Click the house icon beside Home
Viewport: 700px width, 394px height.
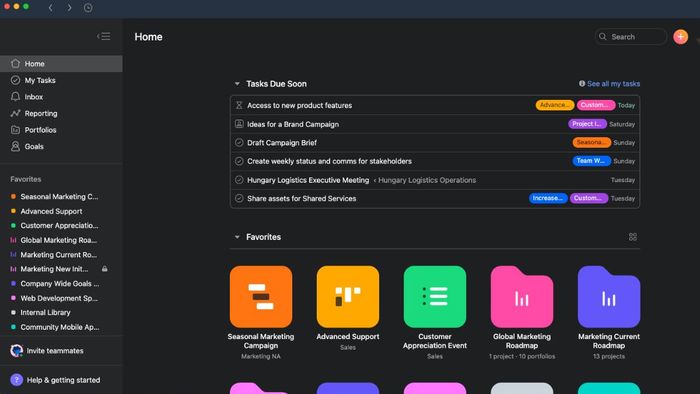(x=16, y=63)
